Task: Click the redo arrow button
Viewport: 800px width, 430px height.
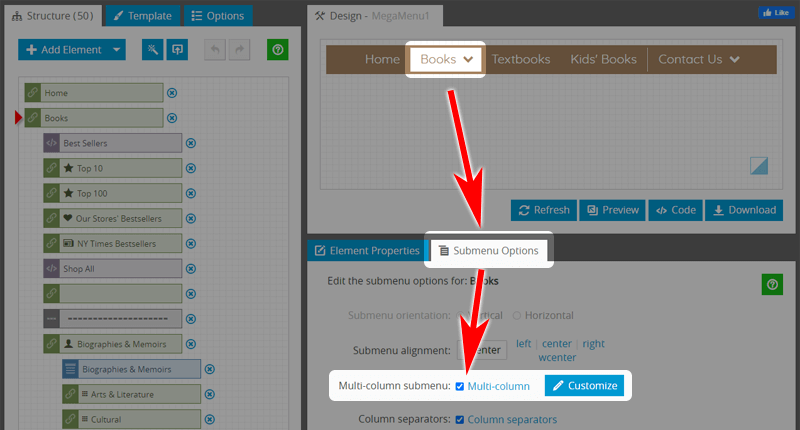Action: pyautogui.click(x=237, y=50)
